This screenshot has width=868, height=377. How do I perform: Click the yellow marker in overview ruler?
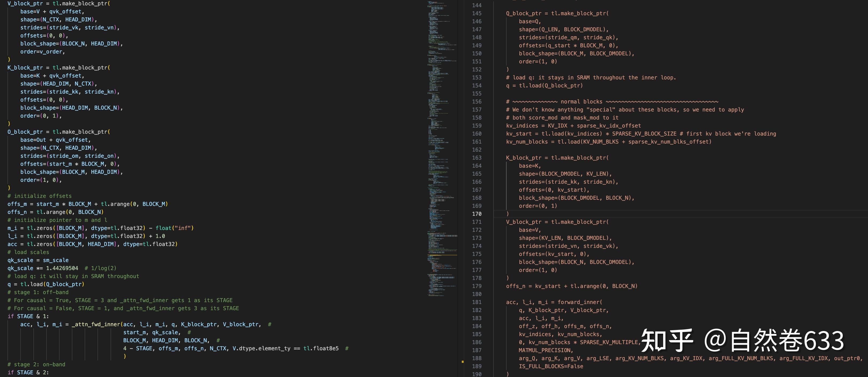pos(463,362)
